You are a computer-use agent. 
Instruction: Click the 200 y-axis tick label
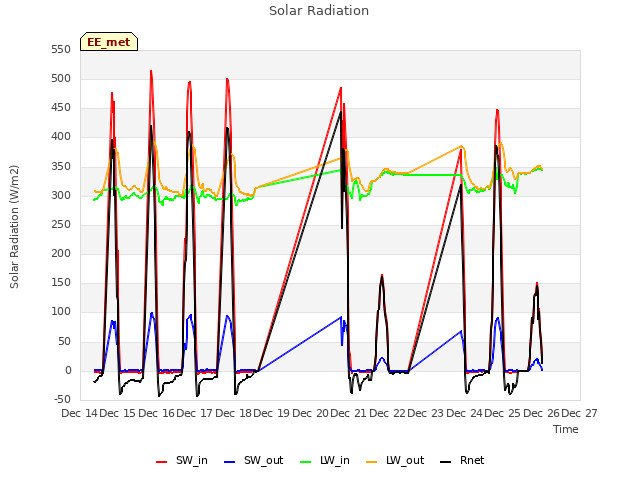pyautogui.click(x=61, y=254)
